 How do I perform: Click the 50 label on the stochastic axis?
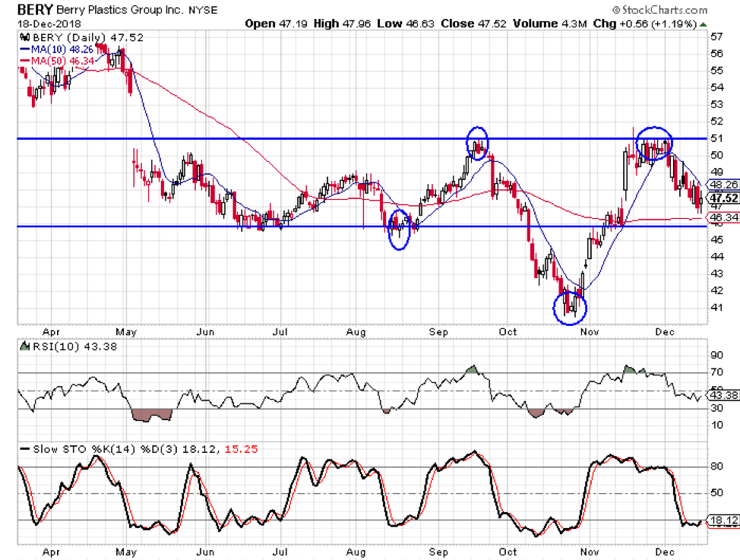[716, 492]
